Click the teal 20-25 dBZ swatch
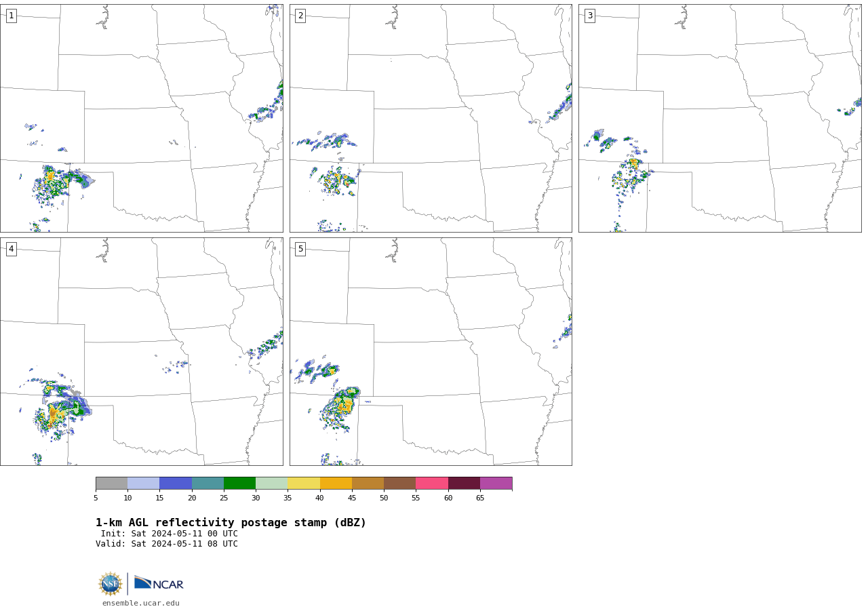868x611 pixels. coord(208,483)
